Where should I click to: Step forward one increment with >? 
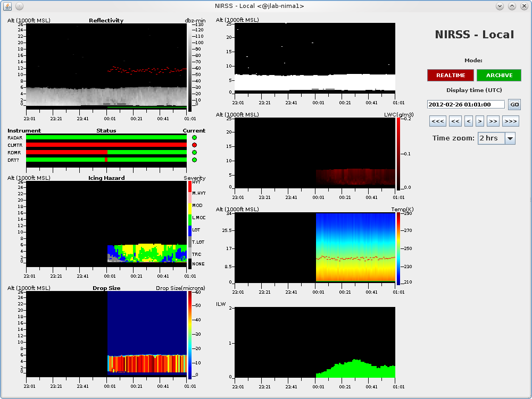pyautogui.click(x=479, y=121)
